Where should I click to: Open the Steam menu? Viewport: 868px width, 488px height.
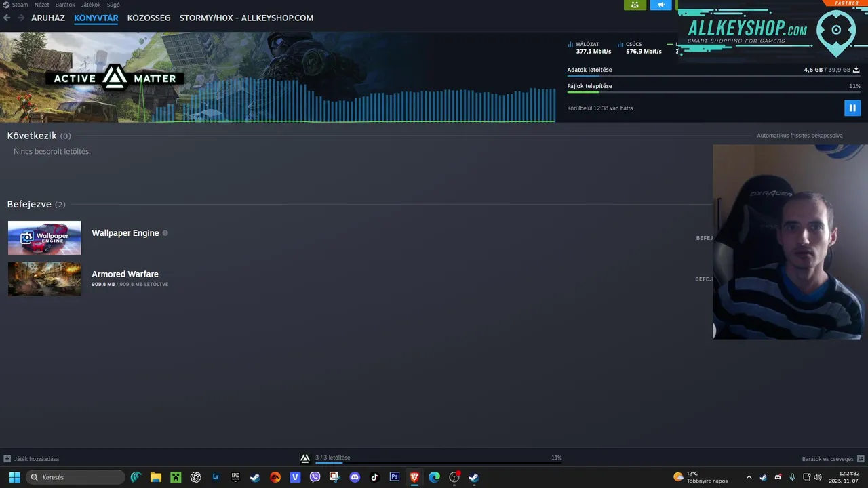[20, 5]
